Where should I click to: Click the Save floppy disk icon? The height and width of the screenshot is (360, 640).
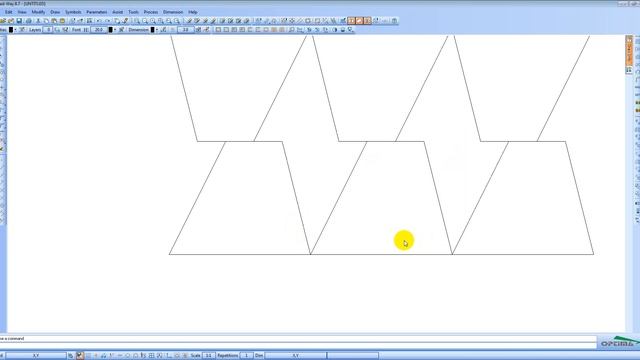[x=19, y=20]
